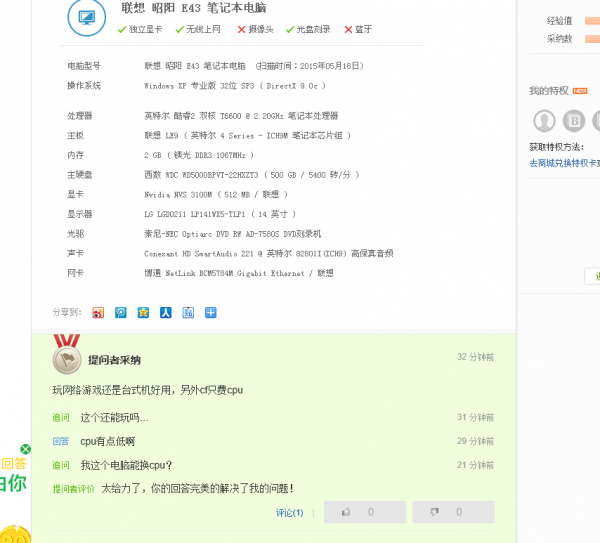Click 采纳数 label in sidebar
This screenshot has width=600, height=543.
(559, 39)
